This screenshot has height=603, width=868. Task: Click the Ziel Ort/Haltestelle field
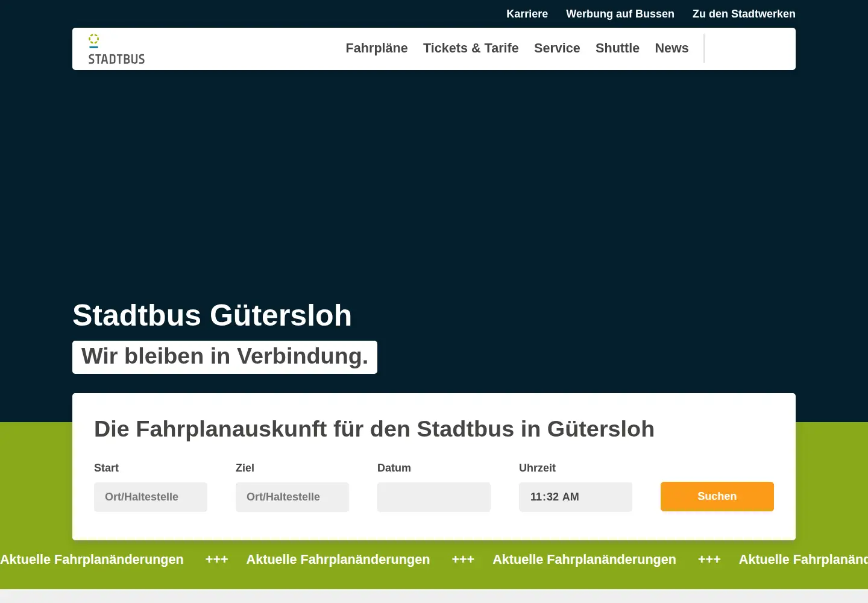[292, 497]
